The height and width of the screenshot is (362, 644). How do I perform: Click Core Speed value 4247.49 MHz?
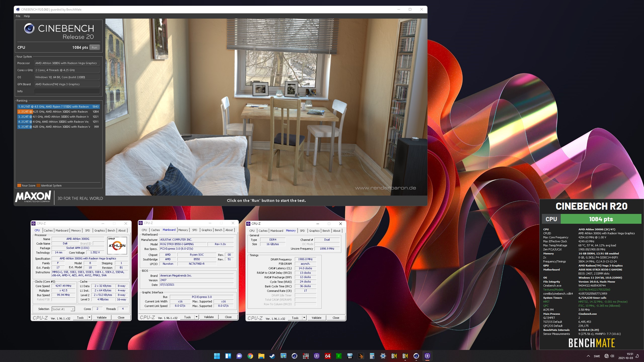63,286
